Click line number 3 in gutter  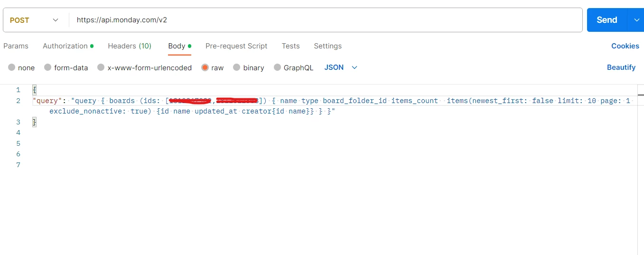pos(18,122)
